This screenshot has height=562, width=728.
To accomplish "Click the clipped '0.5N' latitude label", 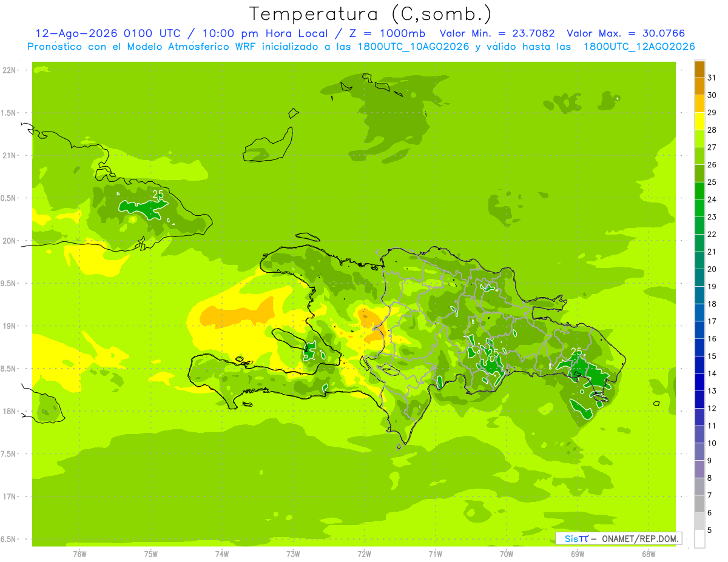I will click(9, 198).
